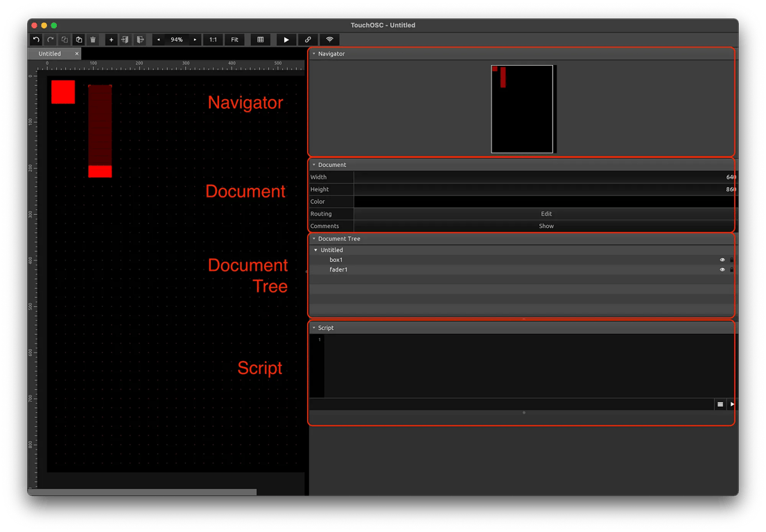The width and height of the screenshot is (766, 532).
Task: Click Show next to Comments
Action: [x=546, y=226]
